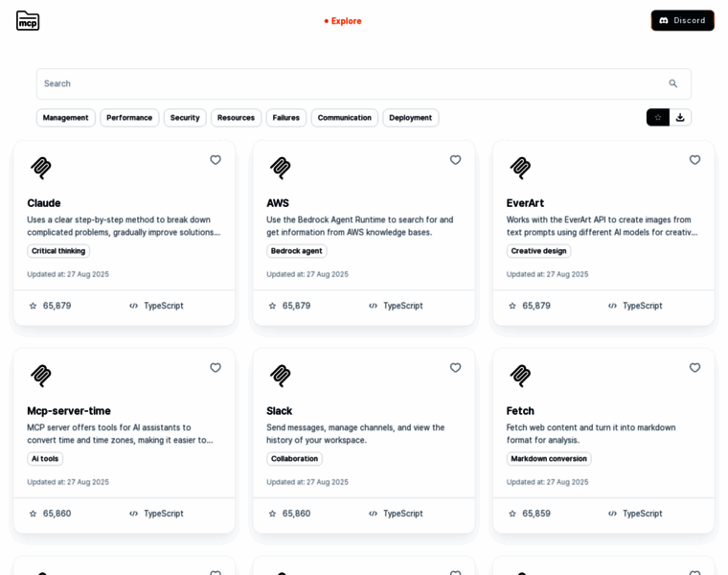Click heart icon on Mcp-server-time card

tap(216, 368)
